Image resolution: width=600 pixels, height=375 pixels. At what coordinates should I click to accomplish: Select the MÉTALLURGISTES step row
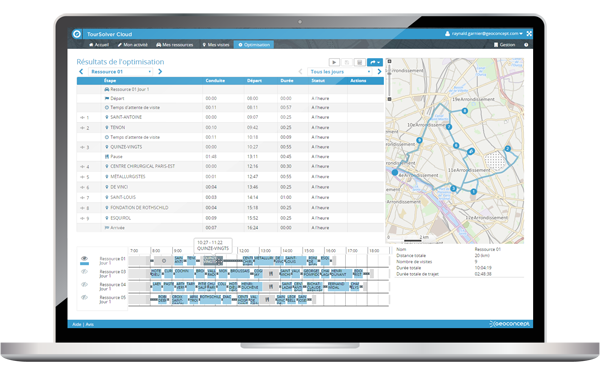click(230, 177)
